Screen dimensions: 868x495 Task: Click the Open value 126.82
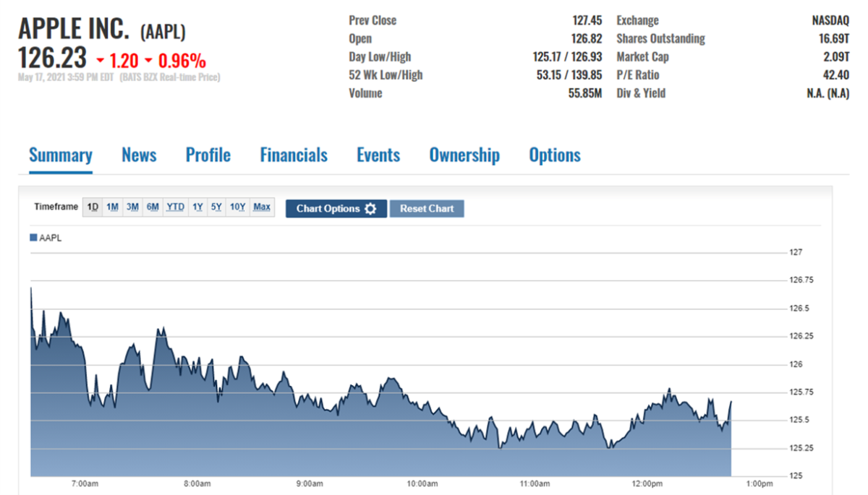(587, 38)
